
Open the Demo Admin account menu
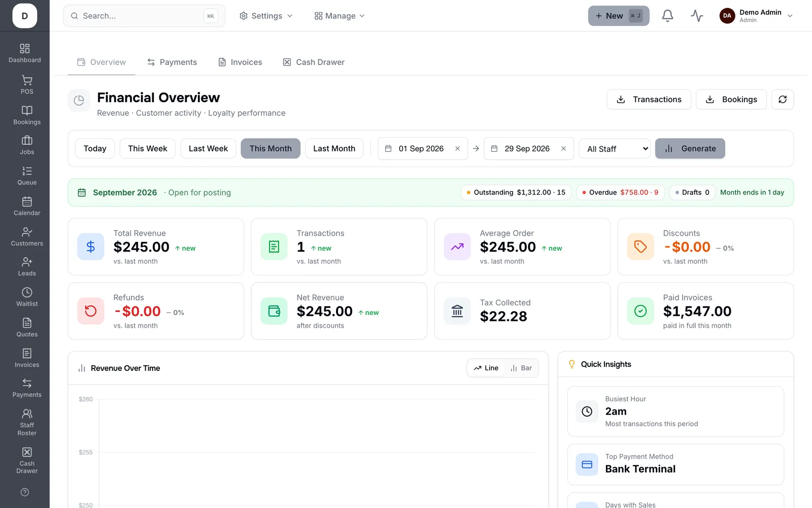pos(756,16)
